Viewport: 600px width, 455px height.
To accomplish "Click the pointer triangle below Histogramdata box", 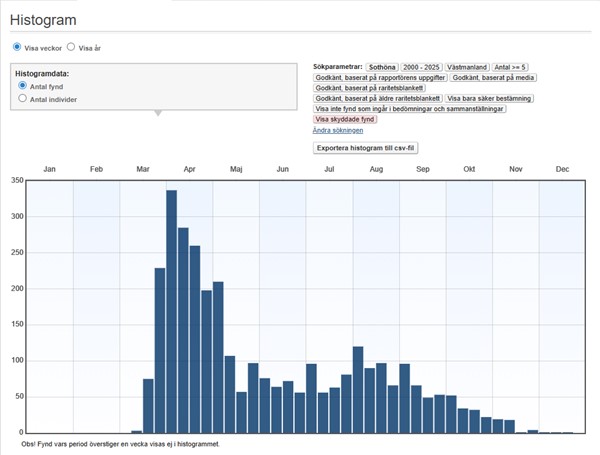I will pyautogui.click(x=155, y=113).
